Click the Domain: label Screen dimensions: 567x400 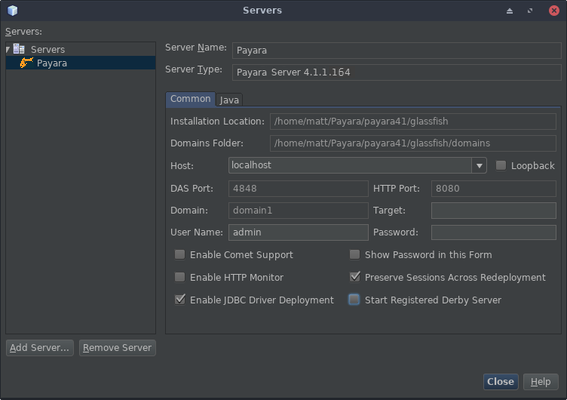189,210
